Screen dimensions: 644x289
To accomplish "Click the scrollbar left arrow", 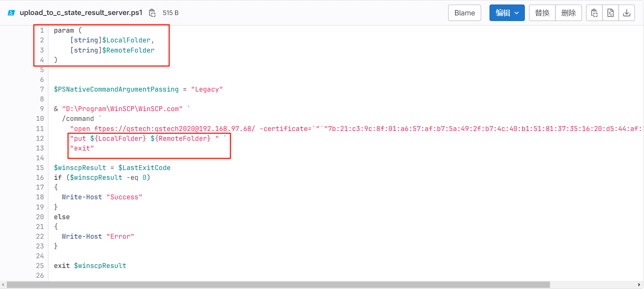I will pyautogui.click(x=3, y=285).
